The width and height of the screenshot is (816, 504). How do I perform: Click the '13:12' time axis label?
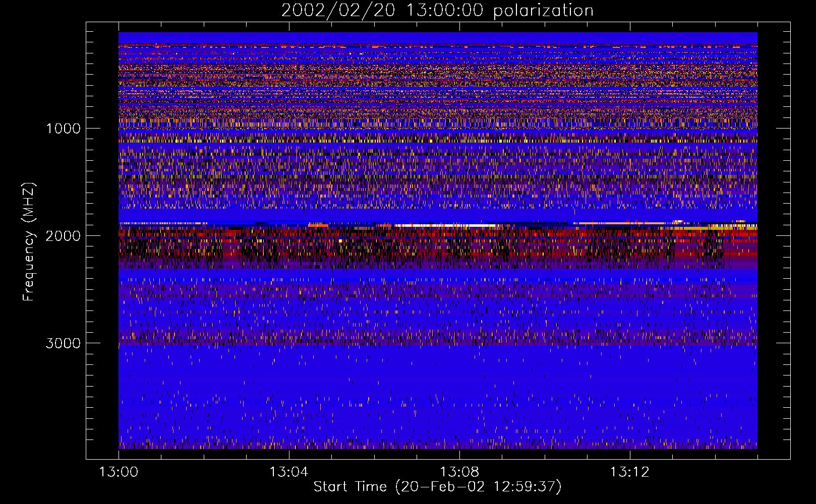coord(629,472)
